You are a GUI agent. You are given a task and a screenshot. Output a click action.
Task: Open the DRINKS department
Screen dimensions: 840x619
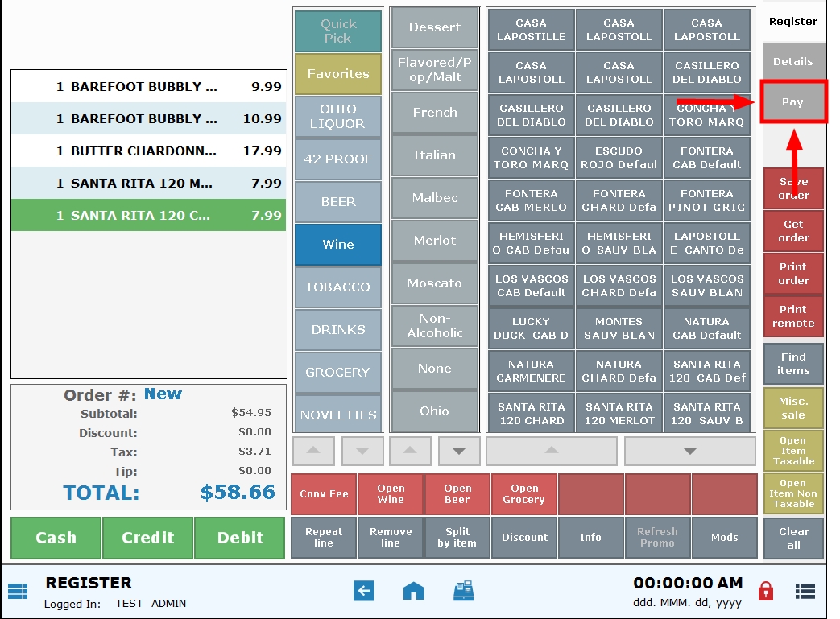(x=338, y=330)
